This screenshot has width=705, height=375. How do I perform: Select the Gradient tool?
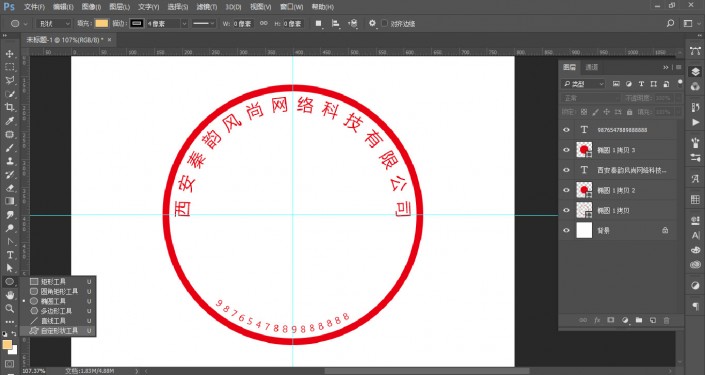click(x=9, y=201)
